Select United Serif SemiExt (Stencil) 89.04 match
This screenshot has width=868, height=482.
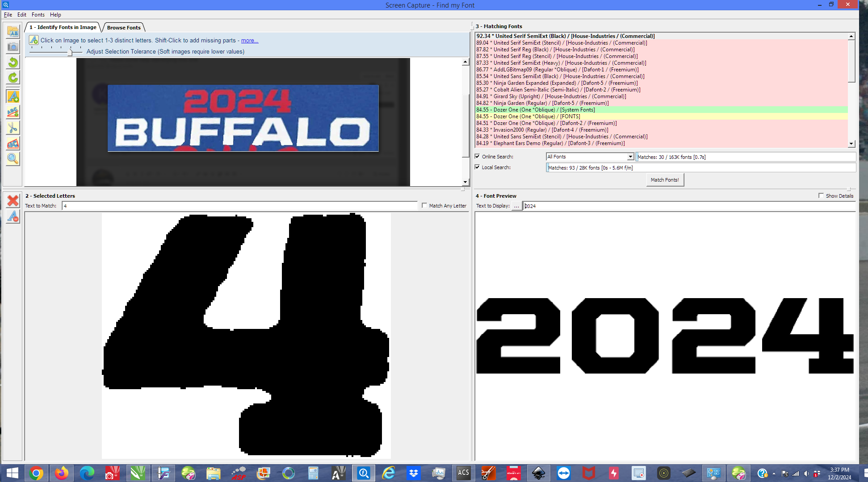[x=662, y=43]
